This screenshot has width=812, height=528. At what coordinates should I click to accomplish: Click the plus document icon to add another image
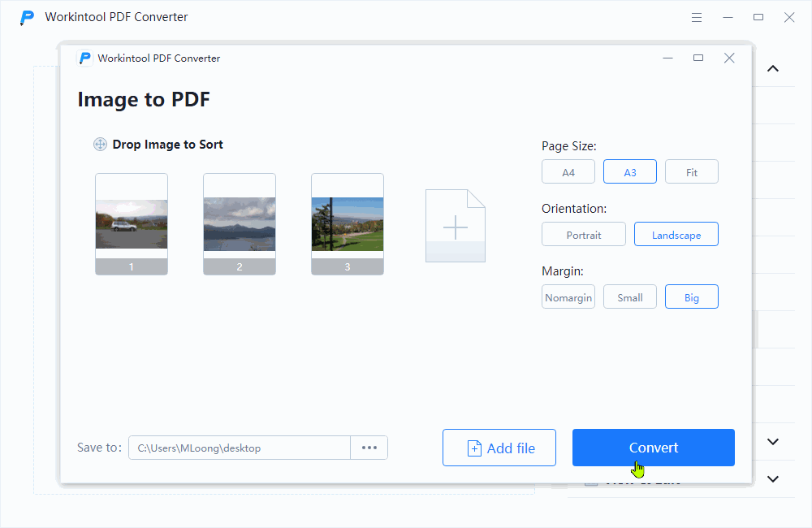click(455, 225)
